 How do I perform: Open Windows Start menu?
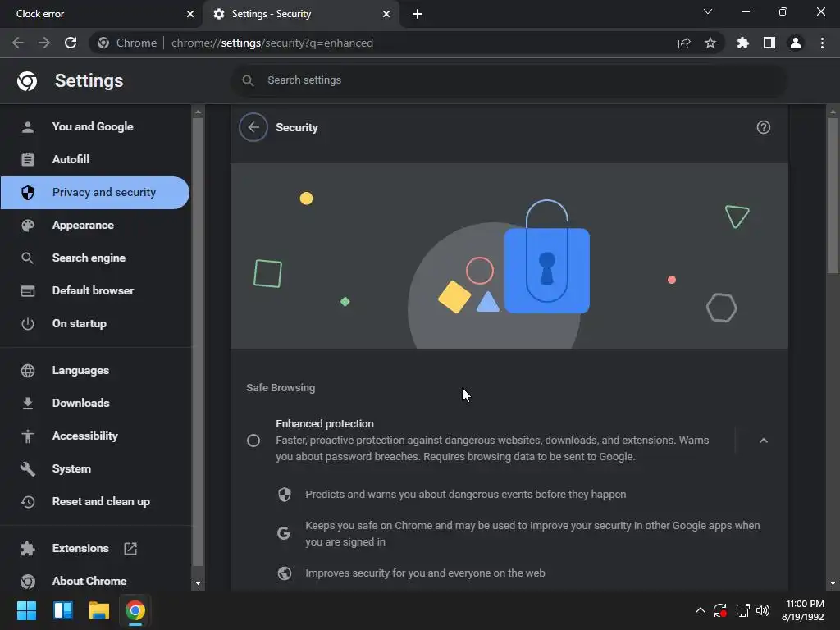(26, 610)
